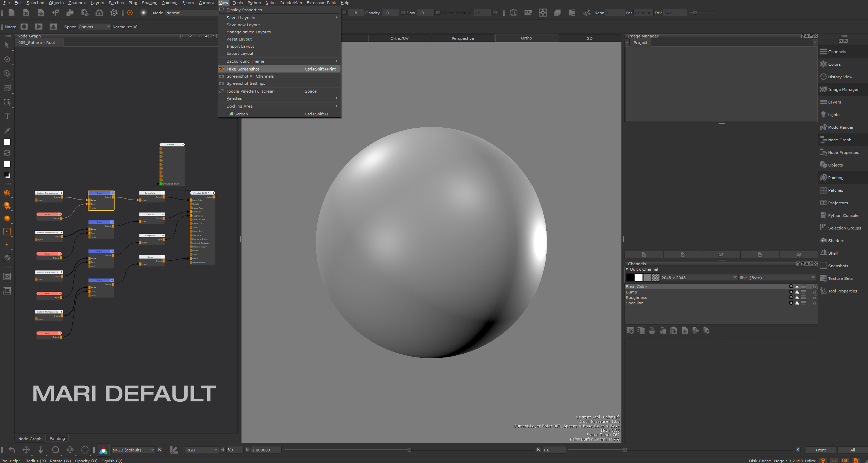The image size is (868, 463).
Task: Choose Take Screenshot from View menu
Action: [x=243, y=69]
